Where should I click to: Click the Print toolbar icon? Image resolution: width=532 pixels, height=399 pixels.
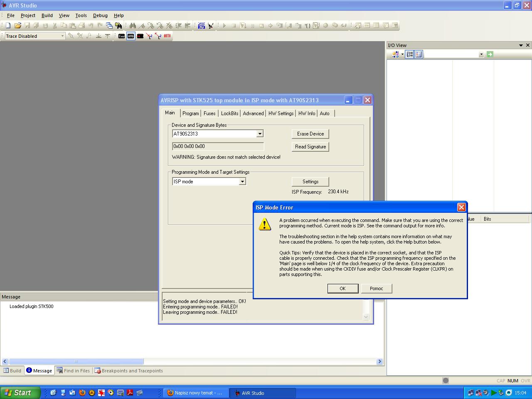pos(82,25)
